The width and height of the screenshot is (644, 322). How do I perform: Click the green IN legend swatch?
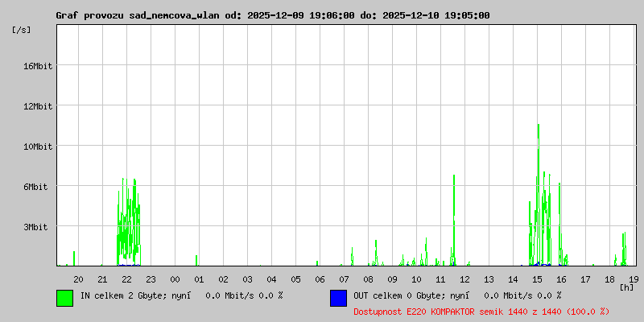(x=65, y=298)
